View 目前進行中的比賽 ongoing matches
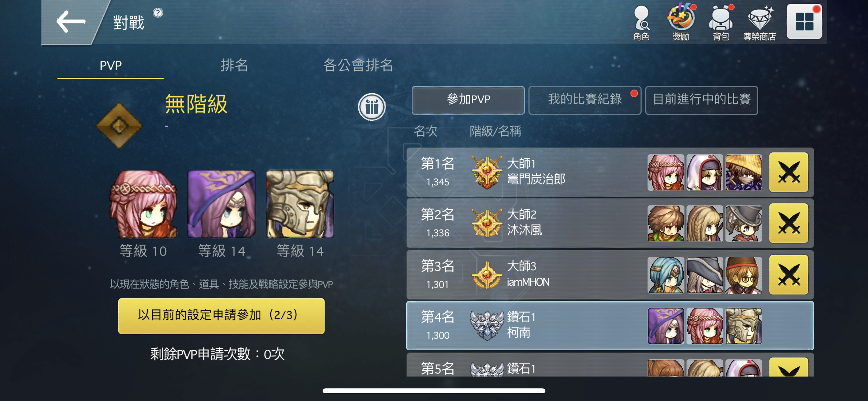The height and width of the screenshot is (401, 868). pyautogui.click(x=702, y=100)
